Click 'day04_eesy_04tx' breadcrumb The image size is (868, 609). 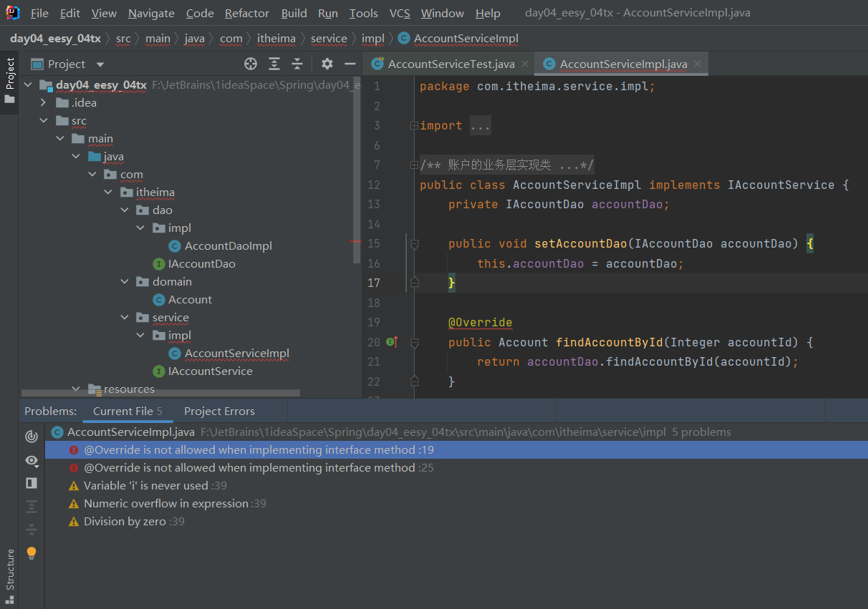[x=55, y=39]
